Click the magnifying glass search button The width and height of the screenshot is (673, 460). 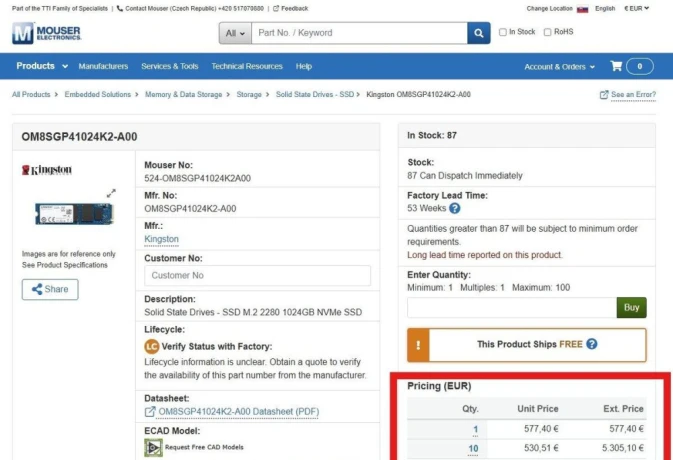tap(479, 33)
